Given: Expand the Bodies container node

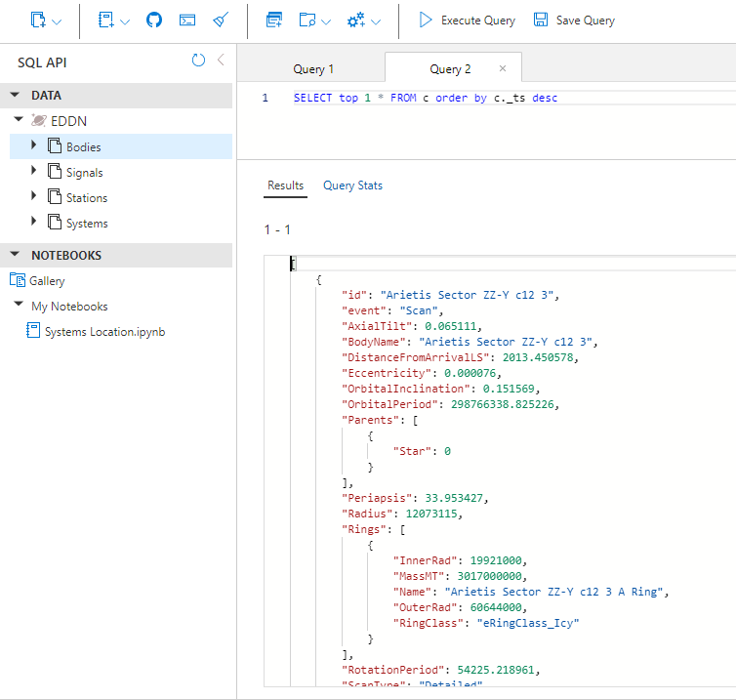Looking at the screenshot, I should (33, 146).
